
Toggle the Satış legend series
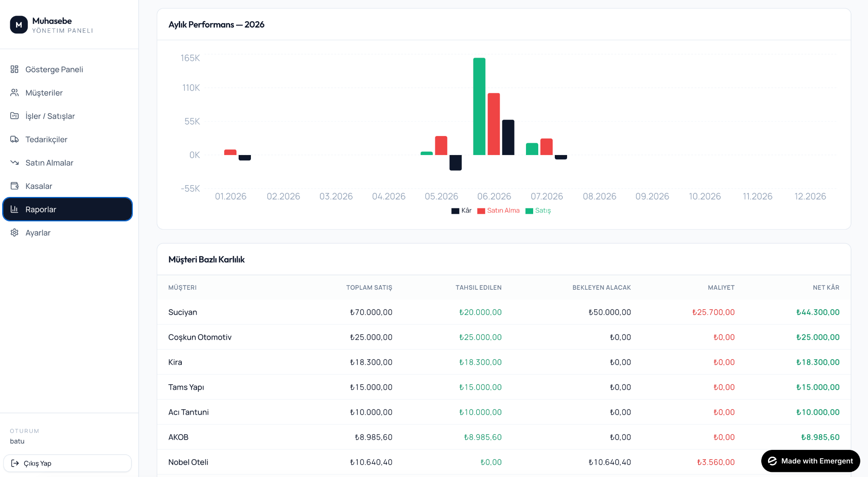[x=538, y=211]
